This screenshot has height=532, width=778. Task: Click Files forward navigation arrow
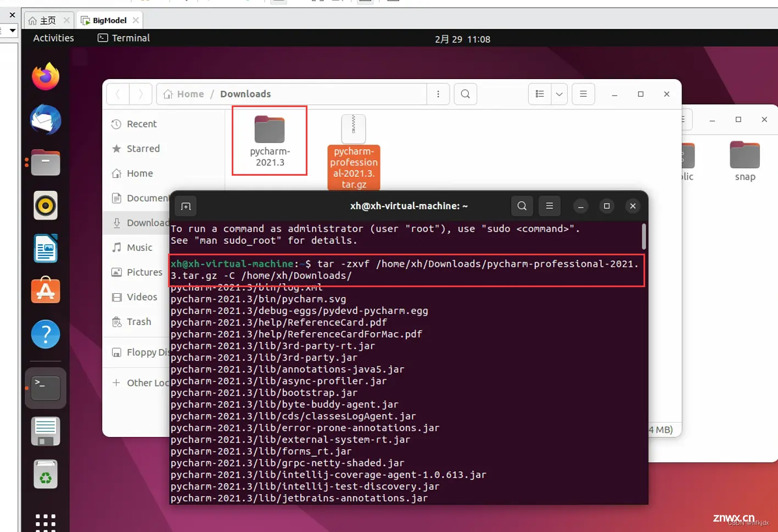(x=141, y=94)
